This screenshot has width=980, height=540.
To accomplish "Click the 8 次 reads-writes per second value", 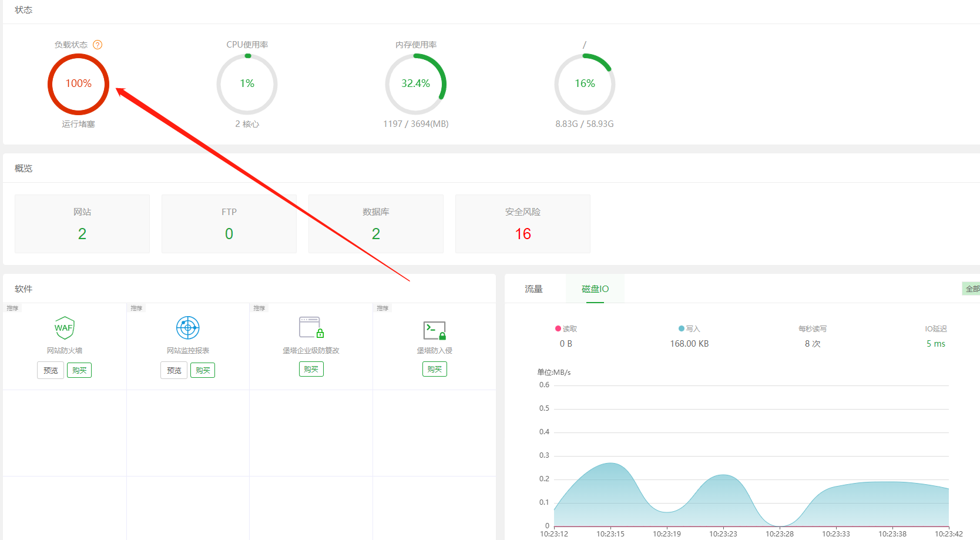I will point(813,344).
